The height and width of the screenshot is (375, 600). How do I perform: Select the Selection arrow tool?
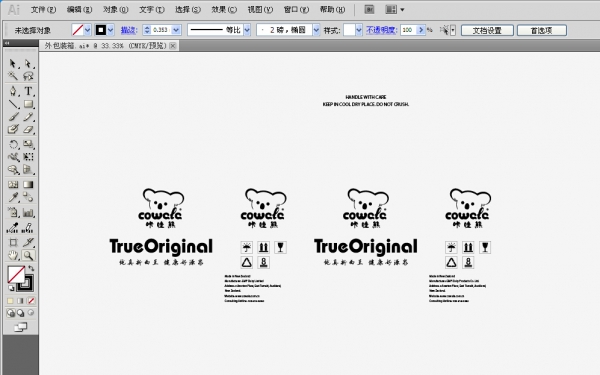(x=13, y=63)
